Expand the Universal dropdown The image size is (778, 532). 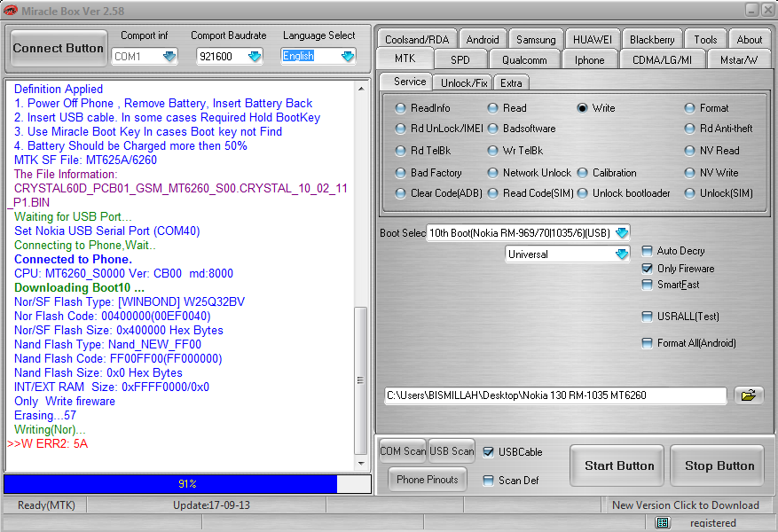coord(622,254)
